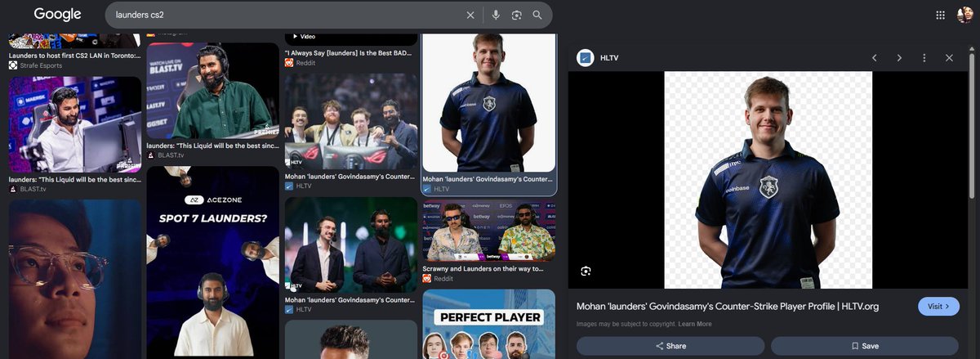The width and height of the screenshot is (980, 359).
Task: Open the BLAST.tv green shirt headset image
Action: pyautogui.click(x=212, y=90)
